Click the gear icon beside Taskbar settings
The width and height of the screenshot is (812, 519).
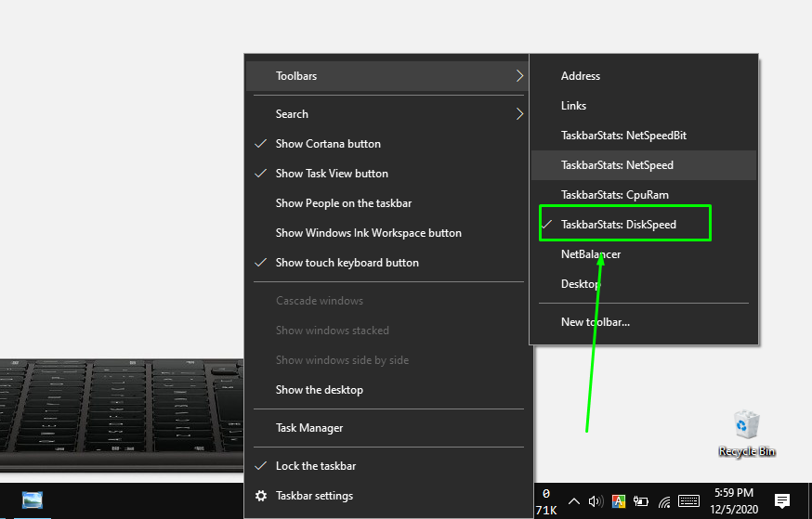[x=261, y=496]
